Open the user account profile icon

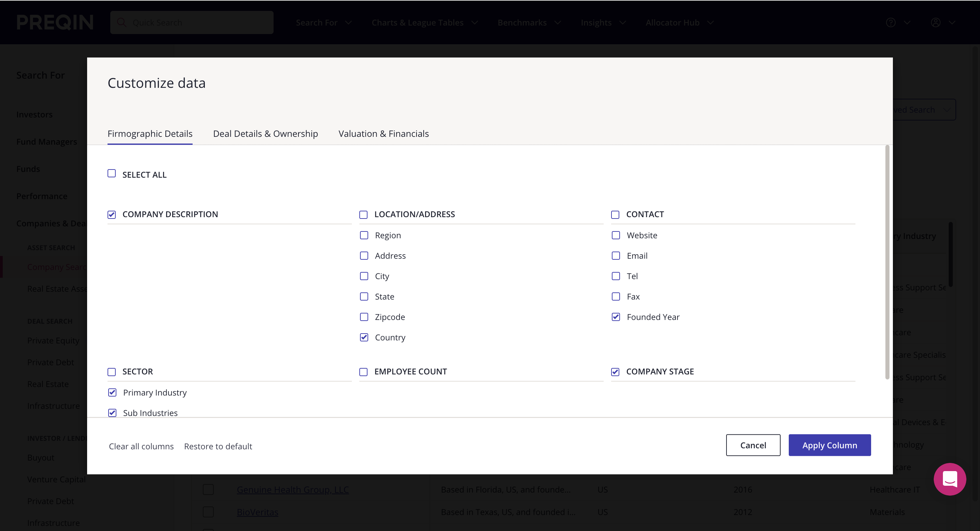tap(935, 22)
